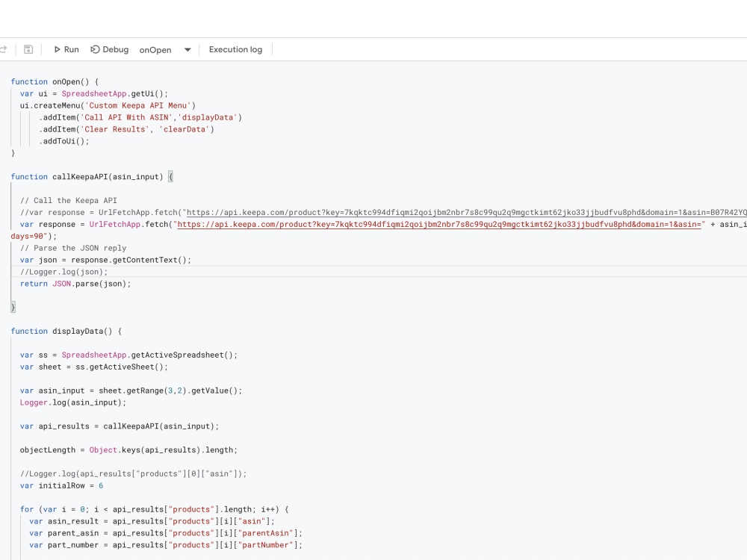This screenshot has height=560, width=747.
Task: Click the 'days=90");' wrapped line
Action: (34, 236)
